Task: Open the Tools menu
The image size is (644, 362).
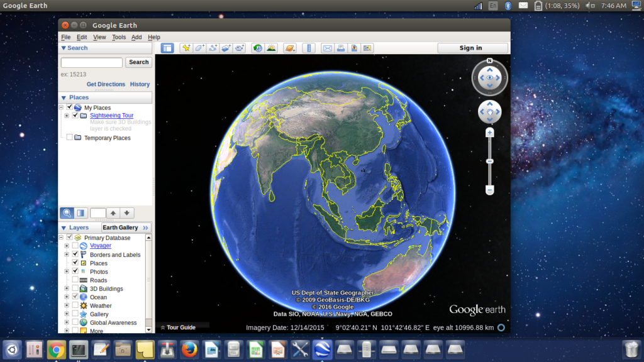Action: click(x=119, y=37)
